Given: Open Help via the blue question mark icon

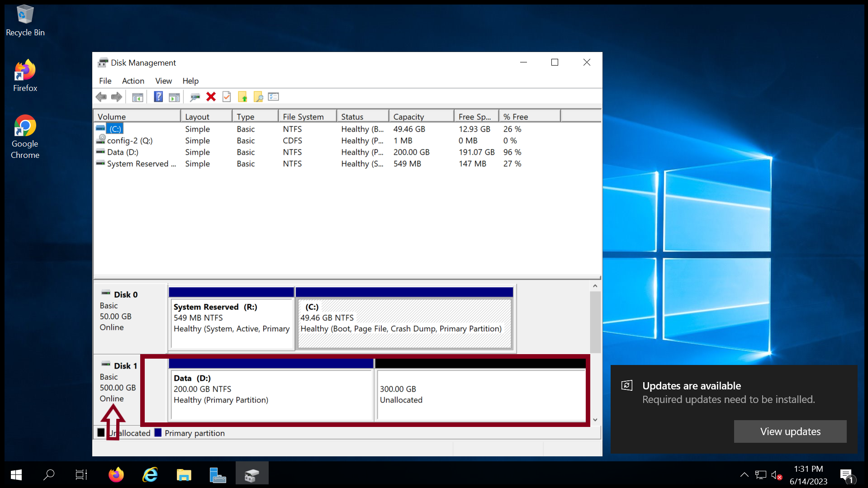Looking at the screenshot, I should pos(158,97).
